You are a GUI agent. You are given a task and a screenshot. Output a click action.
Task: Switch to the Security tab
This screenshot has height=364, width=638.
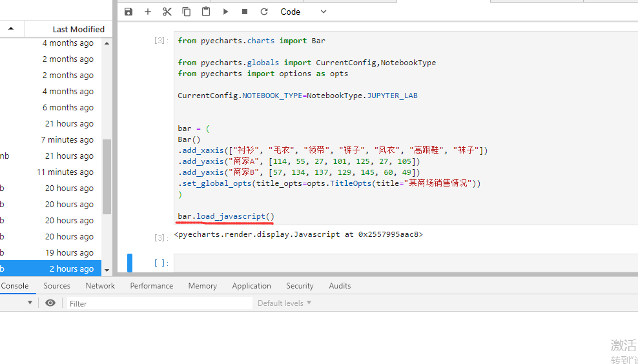click(300, 286)
